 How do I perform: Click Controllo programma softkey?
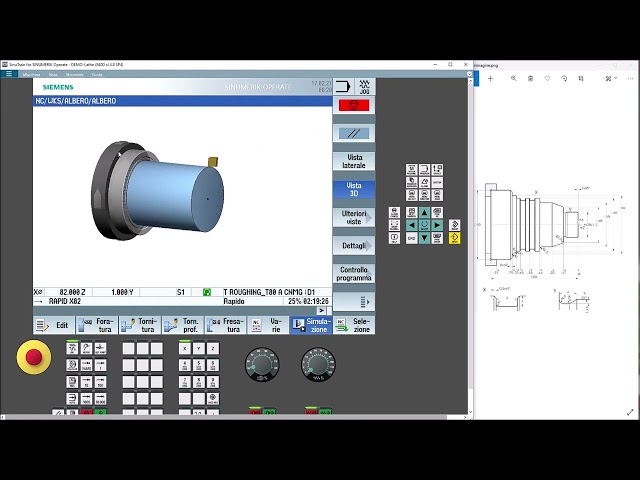click(354, 273)
